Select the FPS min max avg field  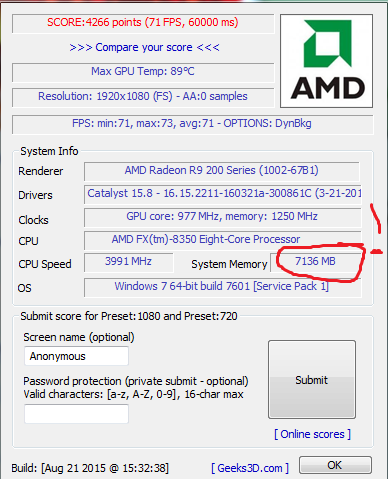192,124
